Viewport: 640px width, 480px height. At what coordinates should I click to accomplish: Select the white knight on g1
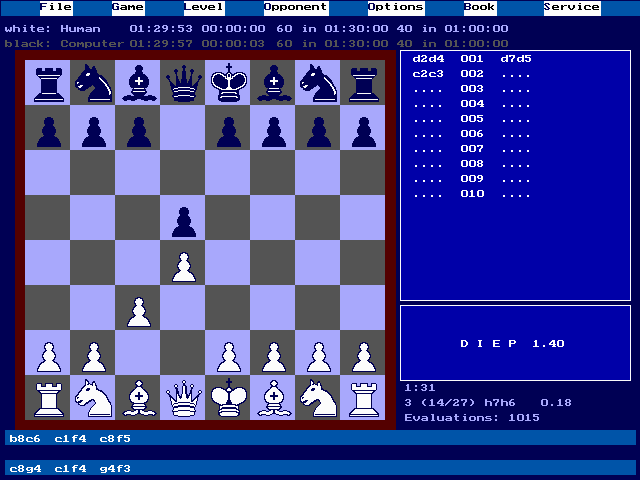[319, 398]
